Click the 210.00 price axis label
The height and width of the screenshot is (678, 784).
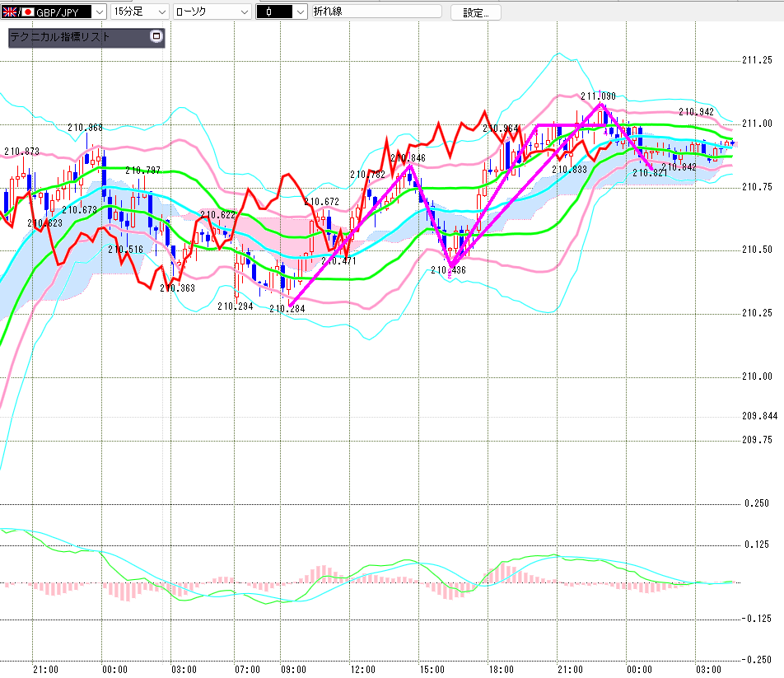(x=757, y=376)
